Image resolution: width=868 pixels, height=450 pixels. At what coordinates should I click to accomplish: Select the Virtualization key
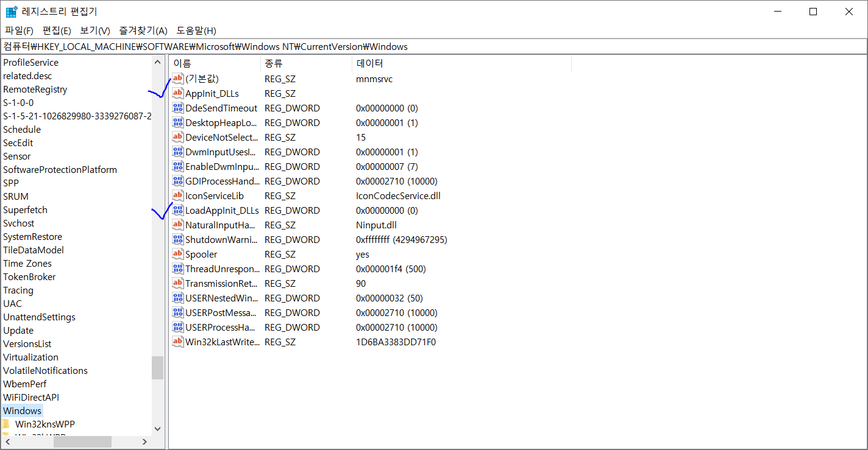[31, 357]
